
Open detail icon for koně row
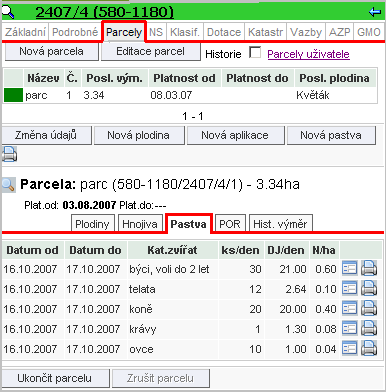pyautogui.click(x=350, y=308)
